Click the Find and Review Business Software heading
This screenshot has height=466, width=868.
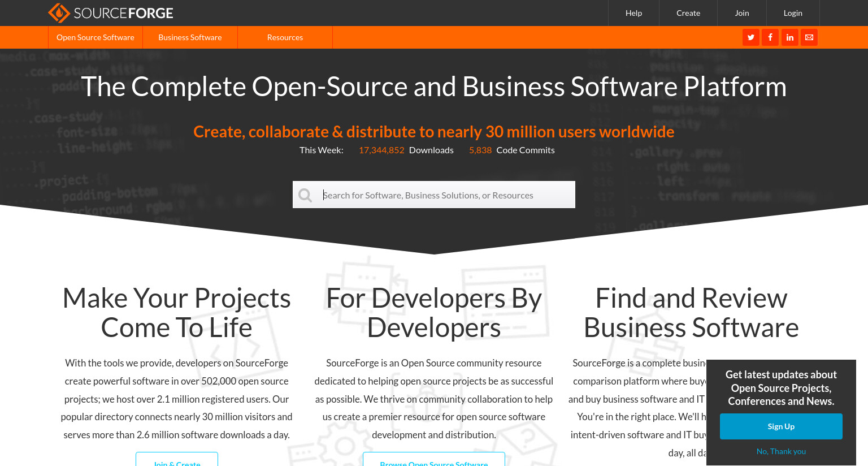691,313
